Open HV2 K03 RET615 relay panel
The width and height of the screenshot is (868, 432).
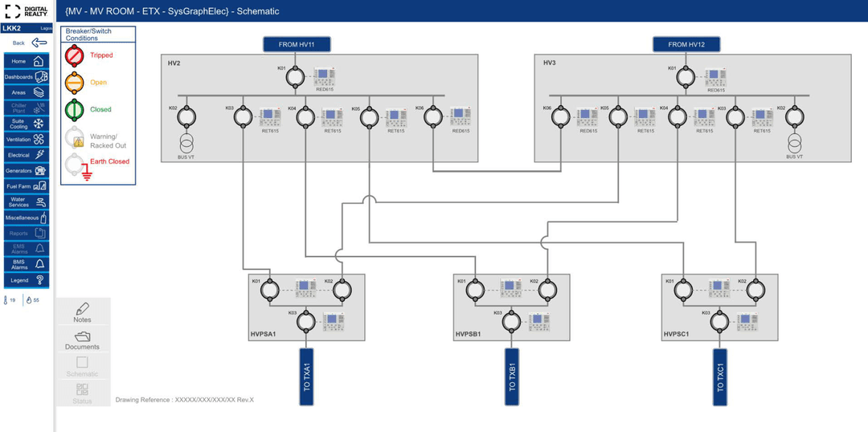(x=269, y=116)
